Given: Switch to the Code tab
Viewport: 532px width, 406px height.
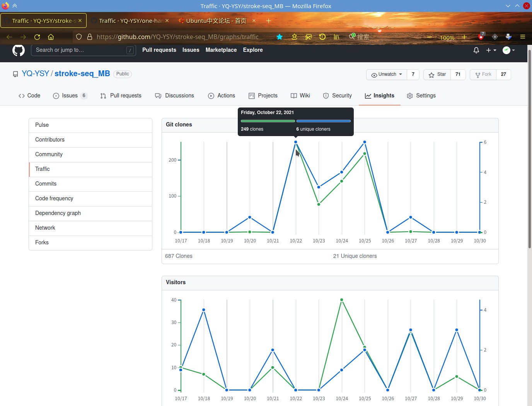Looking at the screenshot, I should pyautogui.click(x=29, y=96).
